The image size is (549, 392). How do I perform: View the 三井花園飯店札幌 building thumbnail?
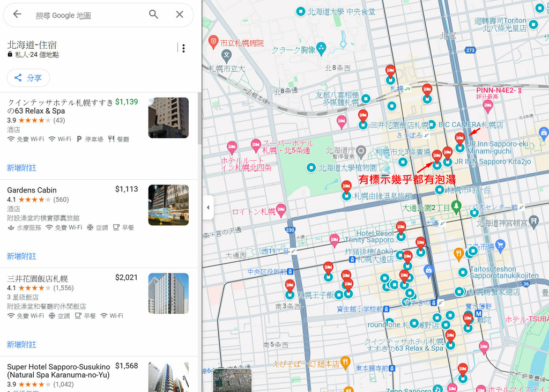(168, 293)
